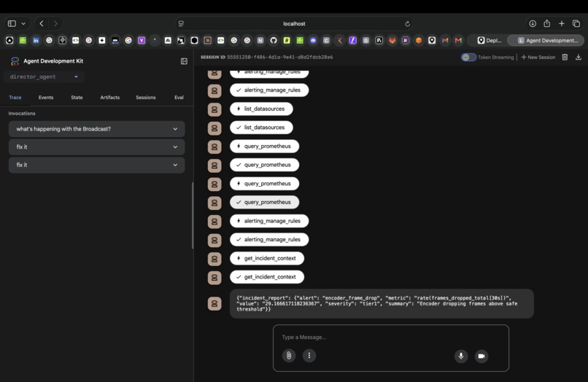Click the session ID value text
Image resolution: width=588 pixels, height=382 pixels.
tap(279, 58)
